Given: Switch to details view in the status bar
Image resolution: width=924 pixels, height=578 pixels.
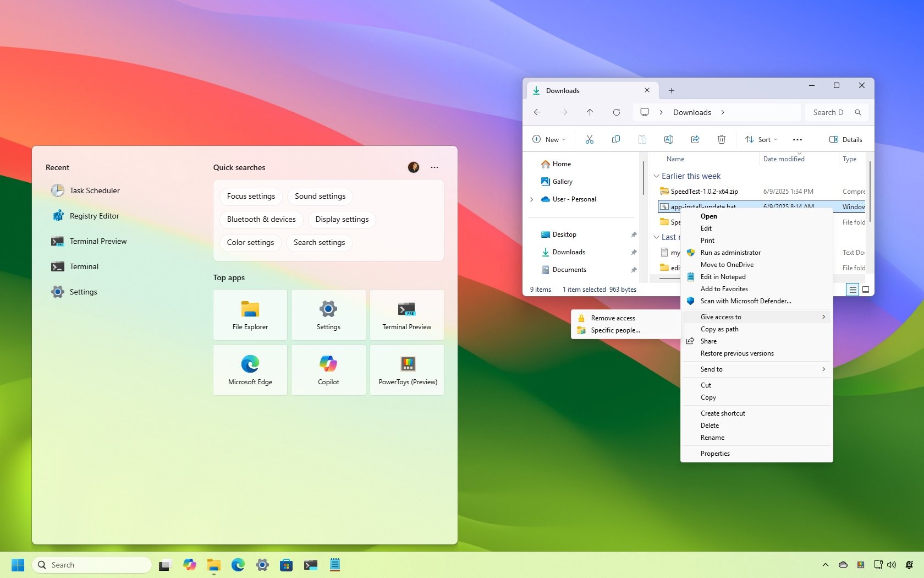Looking at the screenshot, I should 852,289.
